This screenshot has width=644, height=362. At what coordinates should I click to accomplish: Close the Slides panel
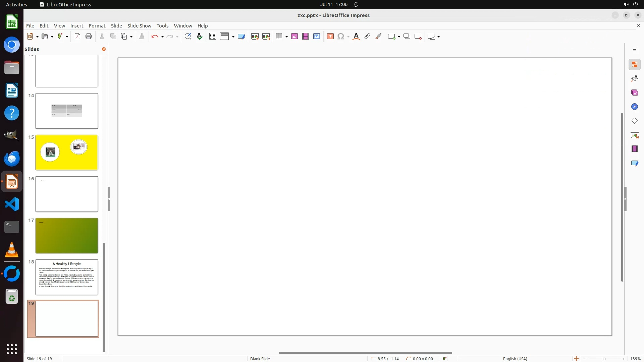pyautogui.click(x=104, y=49)
